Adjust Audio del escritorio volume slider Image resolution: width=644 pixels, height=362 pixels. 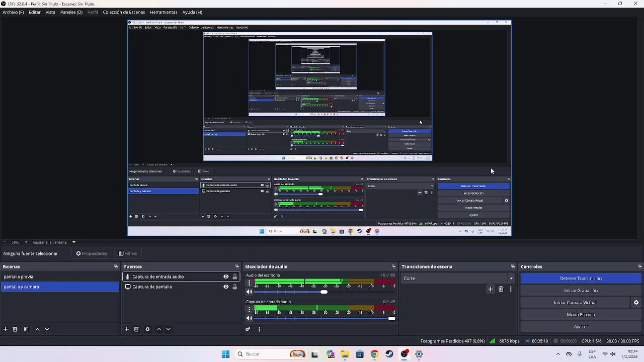pos(324,292)
